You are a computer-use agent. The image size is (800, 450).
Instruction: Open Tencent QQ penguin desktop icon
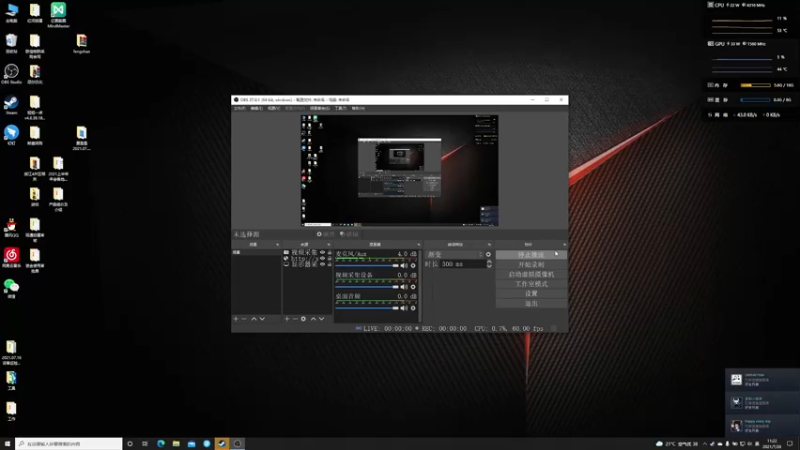click(11, 228)
